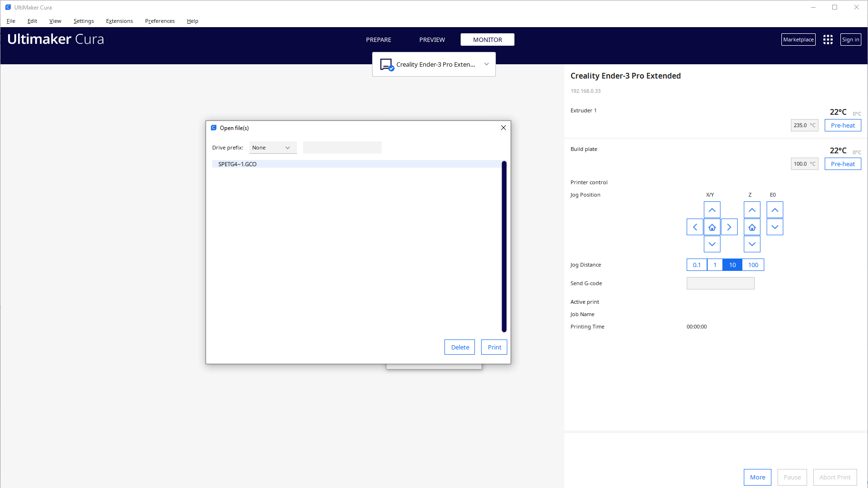
Task: Click the text field beside Drive prefix
Action: (x=342, y=148)
